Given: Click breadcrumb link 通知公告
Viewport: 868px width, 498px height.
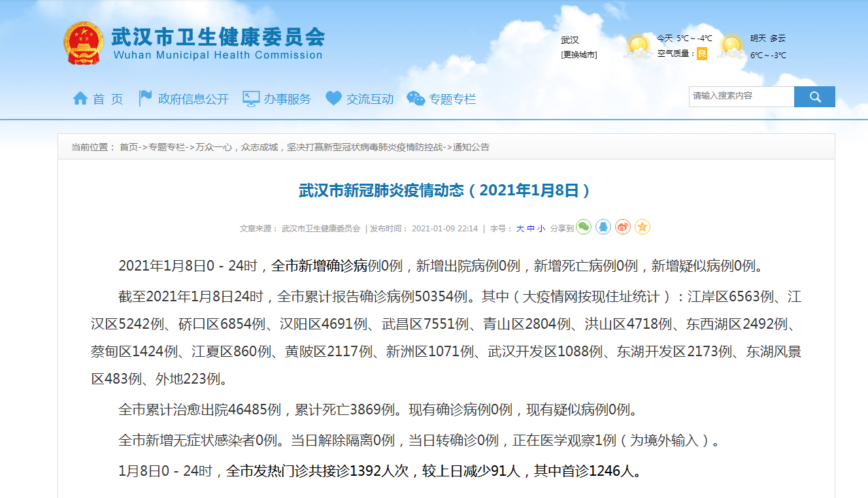Looking at the screenshot, I should click(471, 147).
